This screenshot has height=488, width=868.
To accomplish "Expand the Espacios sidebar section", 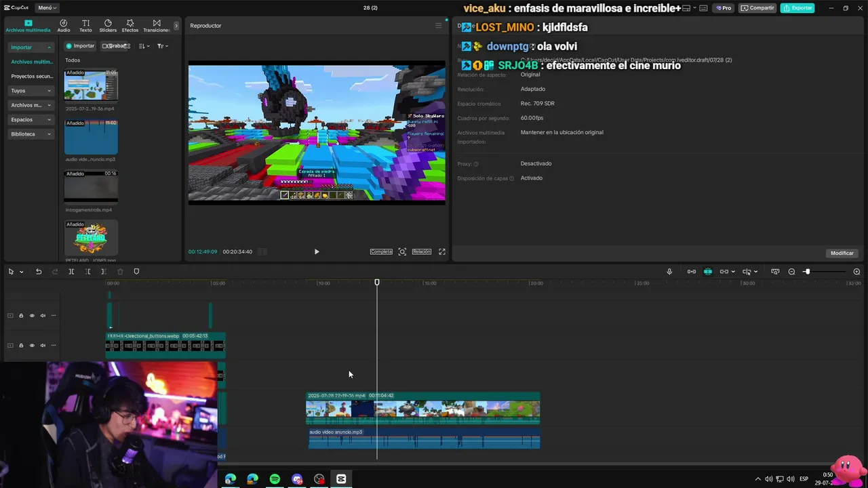I will coord(31,119).
